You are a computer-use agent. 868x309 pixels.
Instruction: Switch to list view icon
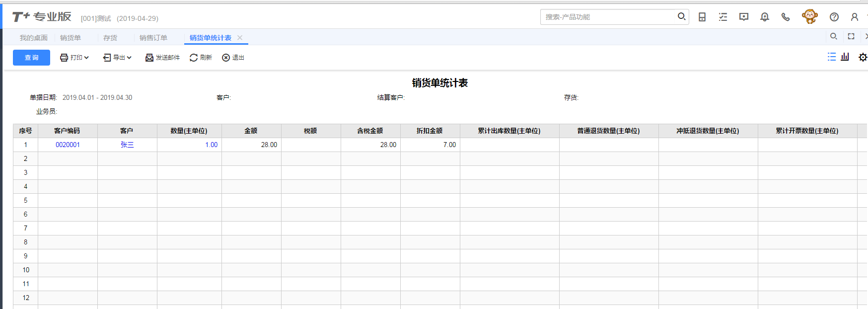[x=831, y=57]
